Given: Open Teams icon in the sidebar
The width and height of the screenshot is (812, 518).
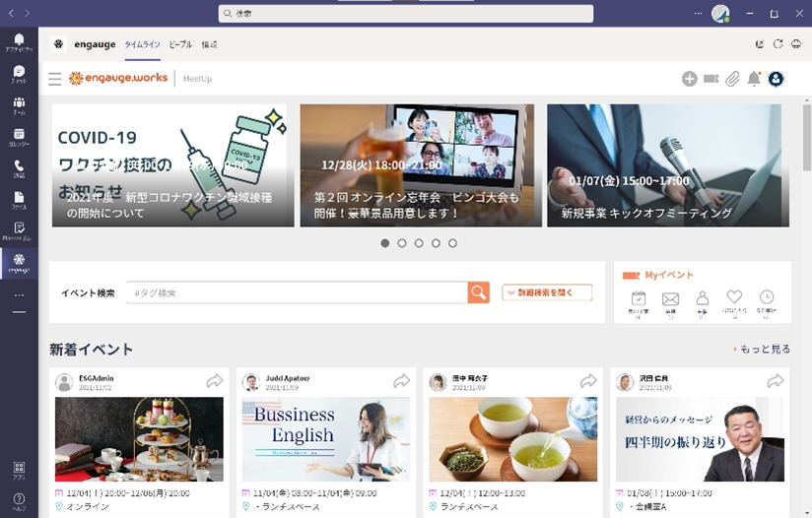Looking at the screenshot, I should point(19,105).
